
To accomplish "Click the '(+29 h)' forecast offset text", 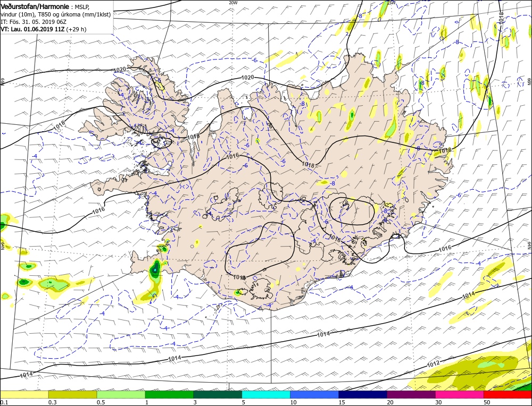I will pos(76,29).
